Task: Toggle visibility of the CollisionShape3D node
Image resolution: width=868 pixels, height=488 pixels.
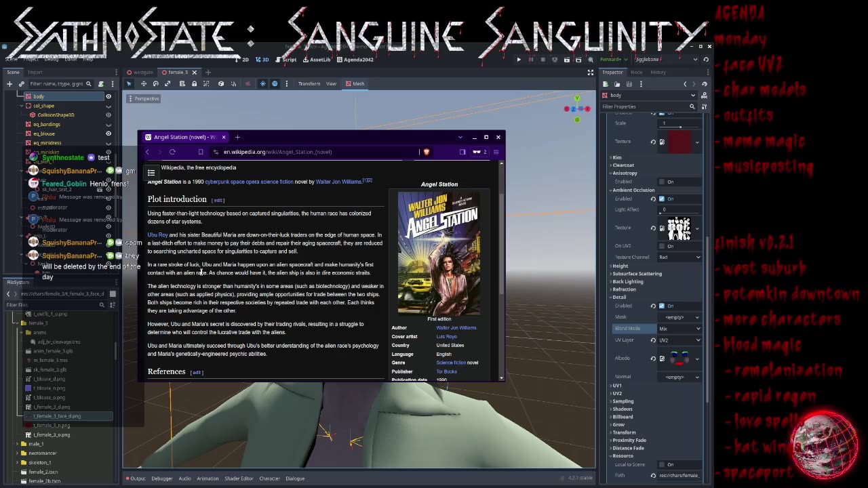Action: tap(108, 115)
